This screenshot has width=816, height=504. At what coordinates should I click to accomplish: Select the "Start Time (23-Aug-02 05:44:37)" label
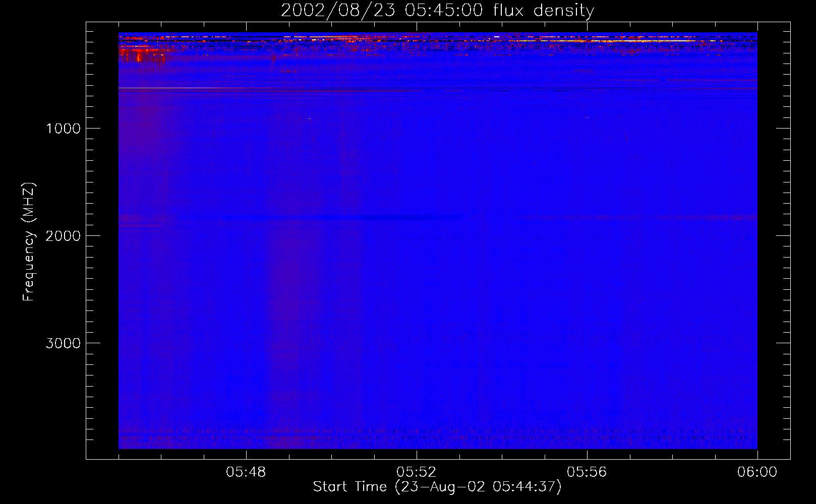click(x=437, y=487)
